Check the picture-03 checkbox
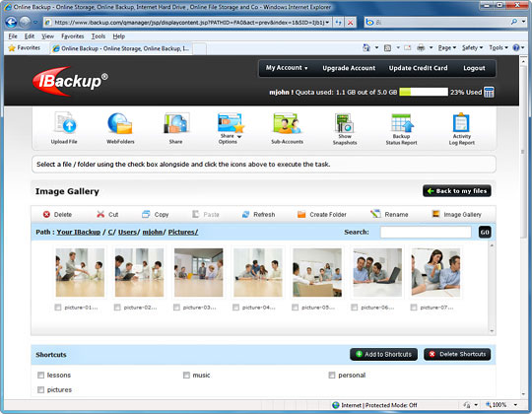This screenshot has width=532, height=414. coord(176,308)
